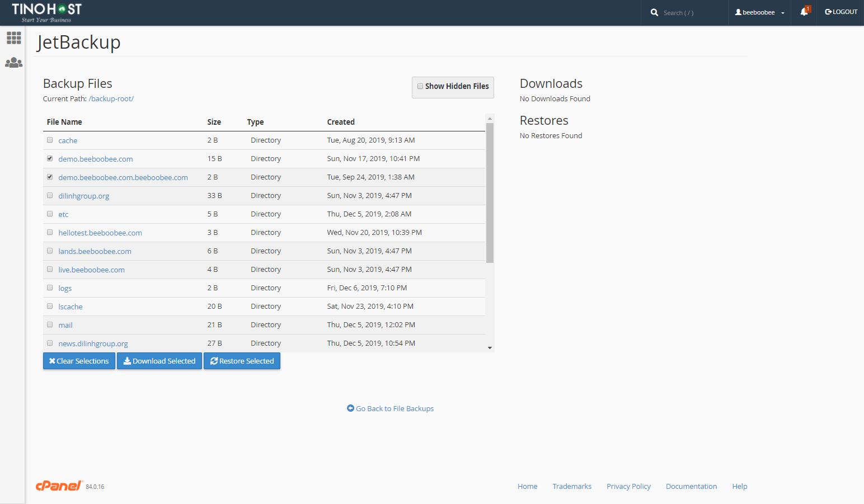Open the Trademarks footer link
This screenshot has height=504, width=864.
point(572,486)
